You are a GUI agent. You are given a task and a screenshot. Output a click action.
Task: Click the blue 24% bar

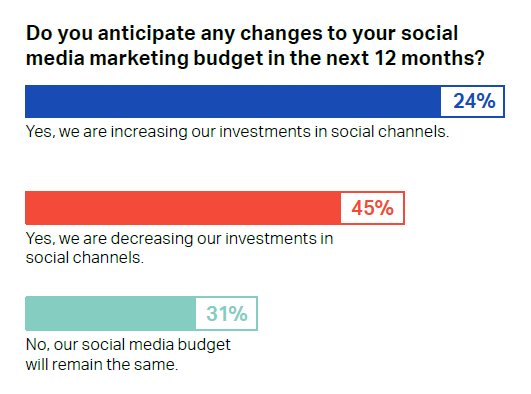[265, 101]
